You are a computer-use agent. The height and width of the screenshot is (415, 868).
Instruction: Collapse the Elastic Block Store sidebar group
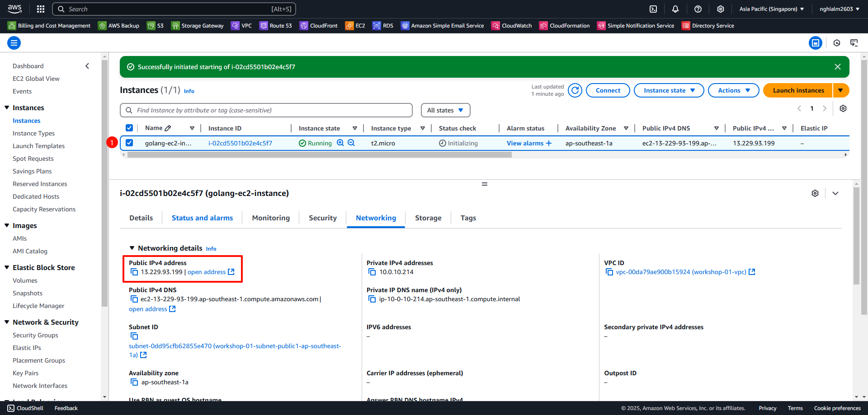tap(7, 267)
